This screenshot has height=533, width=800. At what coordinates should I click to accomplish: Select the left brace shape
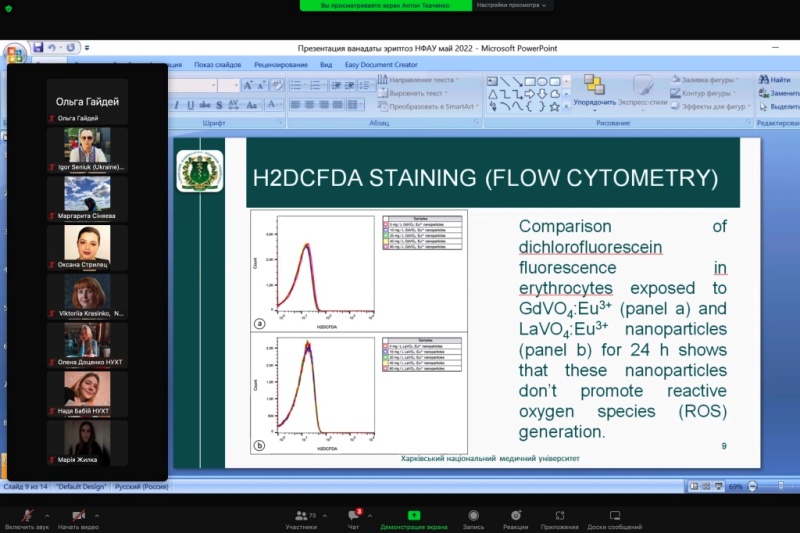tap(530, 107)
